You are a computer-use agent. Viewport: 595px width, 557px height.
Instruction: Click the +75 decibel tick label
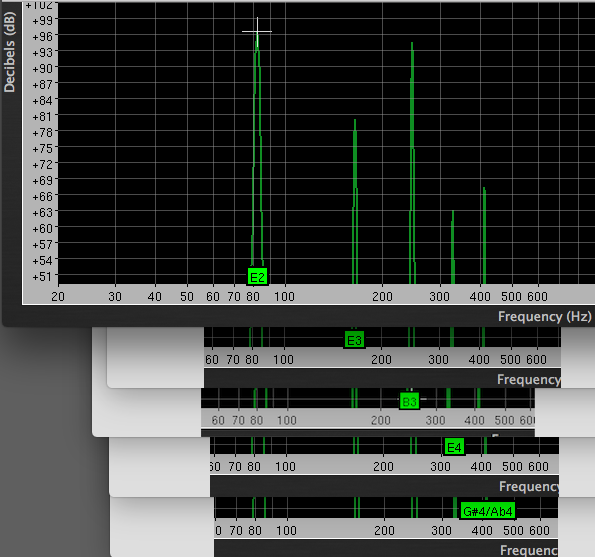[42, 148]
